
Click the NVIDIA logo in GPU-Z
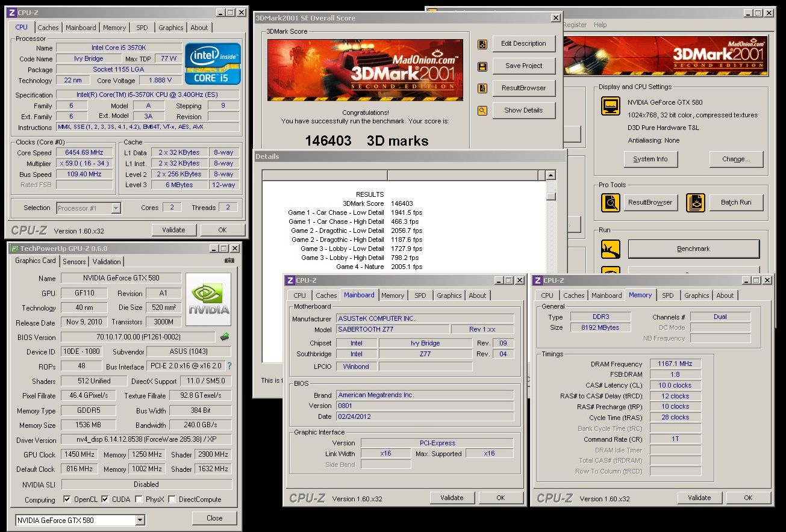pyautogui.click(x=208, y=300)
